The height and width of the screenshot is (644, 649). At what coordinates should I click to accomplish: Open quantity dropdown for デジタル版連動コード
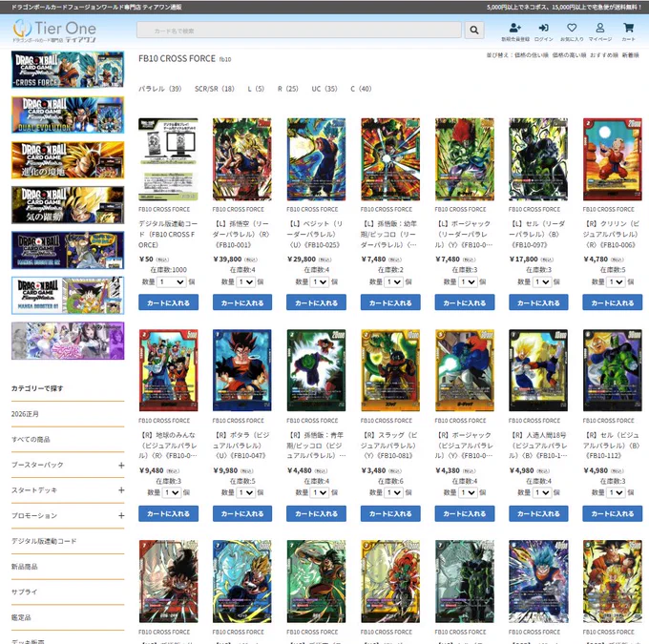[172, 281]
